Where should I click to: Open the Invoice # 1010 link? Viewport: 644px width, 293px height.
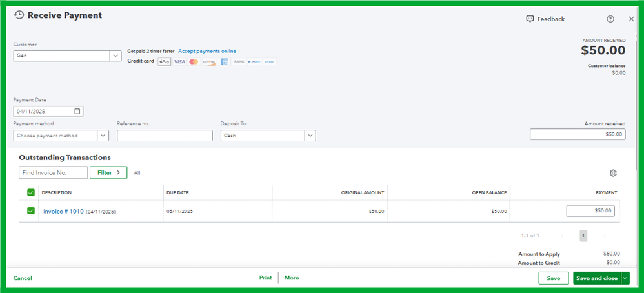tap(63, 211)
